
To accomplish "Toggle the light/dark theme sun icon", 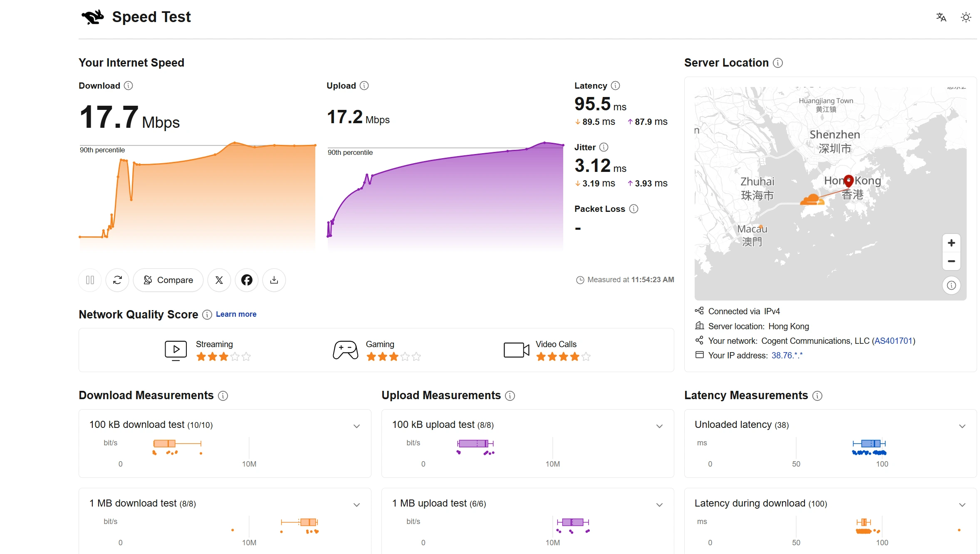I will pos(966,17).
